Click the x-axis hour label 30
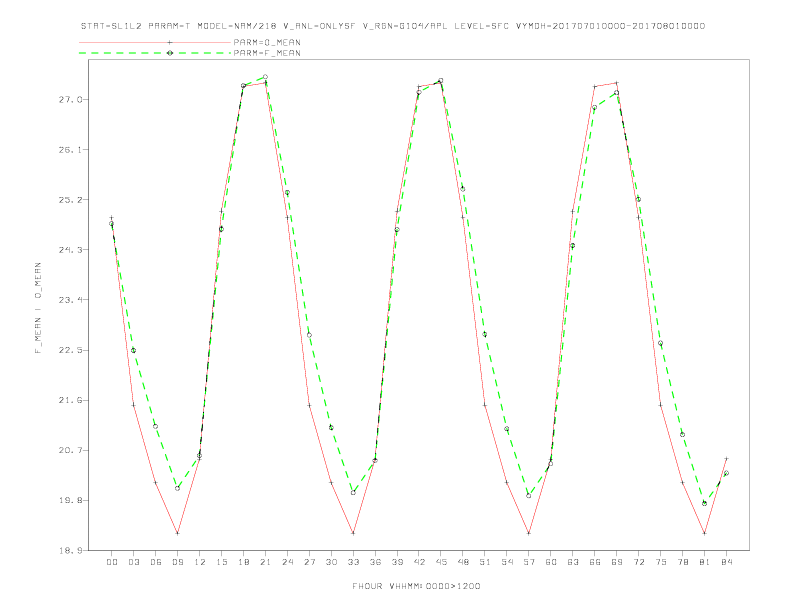This screenshot has height=612, width=792. click(x=331, y=562)
